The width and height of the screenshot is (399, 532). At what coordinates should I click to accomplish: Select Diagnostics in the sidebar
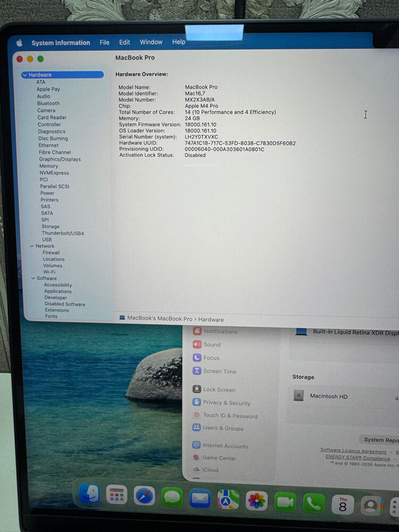pos(52,131)
